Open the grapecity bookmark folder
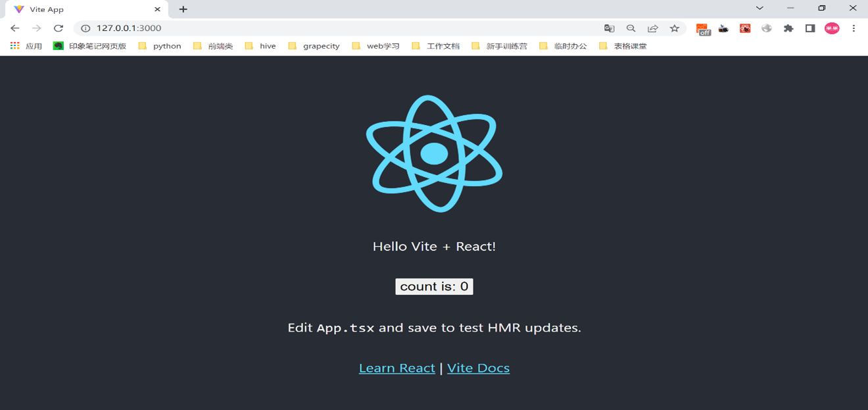This screenshot has height=410, width=868. 314,46
